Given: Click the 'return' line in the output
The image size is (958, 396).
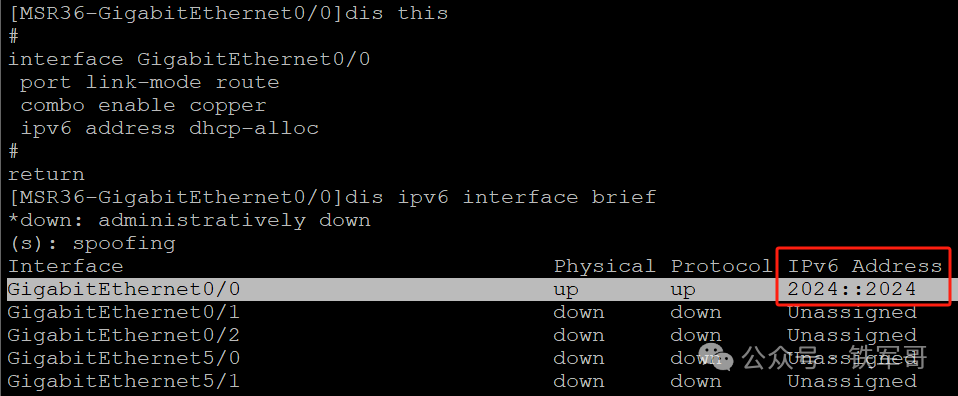Looking at the screenshot, I should [46, 174].
